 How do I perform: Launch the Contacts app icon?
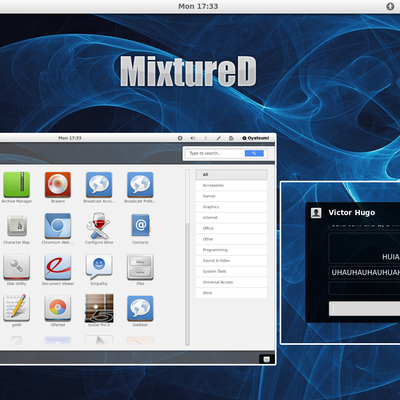tap(140, 225)
